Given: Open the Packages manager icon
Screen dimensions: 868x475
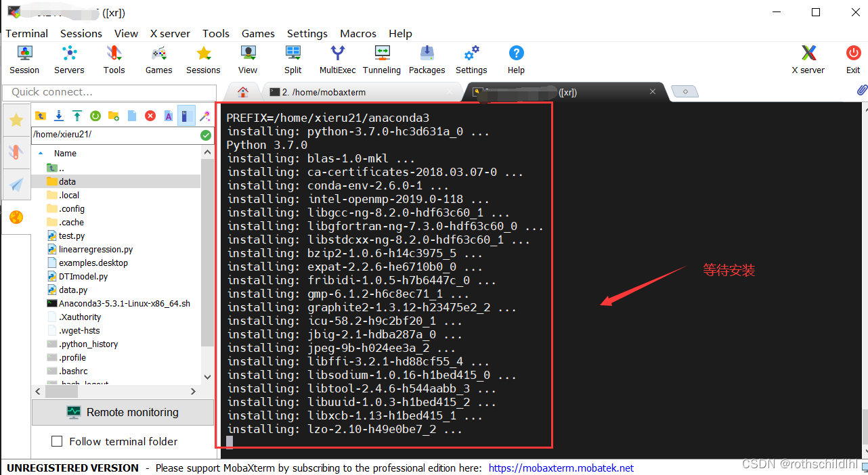Looking at the screenshot, I should (427, 60).
